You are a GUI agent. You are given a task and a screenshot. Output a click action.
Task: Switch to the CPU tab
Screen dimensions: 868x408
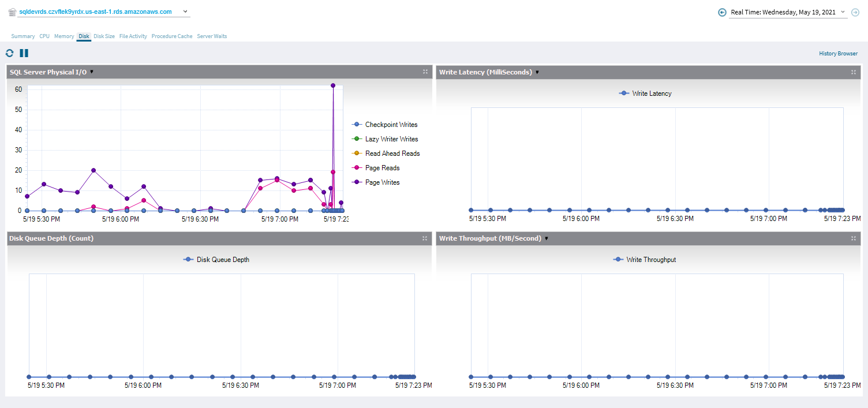44,36
